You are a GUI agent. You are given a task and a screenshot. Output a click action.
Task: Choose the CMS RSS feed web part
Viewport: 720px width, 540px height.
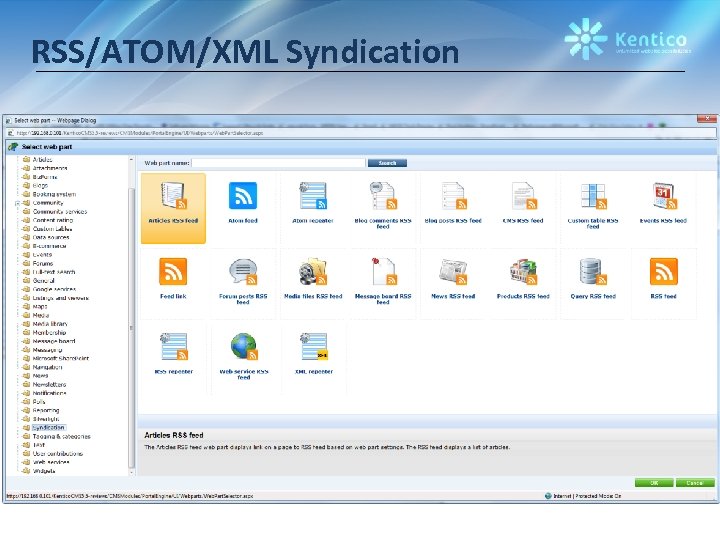523,202
